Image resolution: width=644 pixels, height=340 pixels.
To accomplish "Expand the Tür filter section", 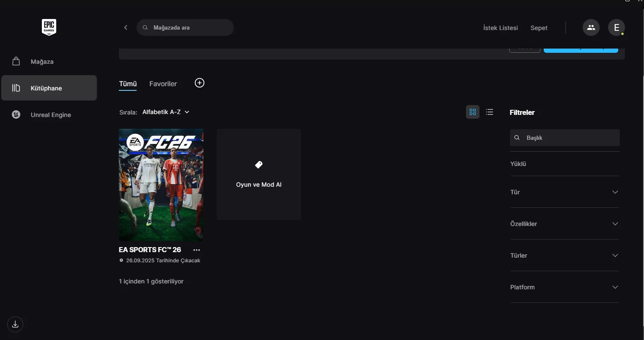I will pyautogui.click(x=565, y=192).
